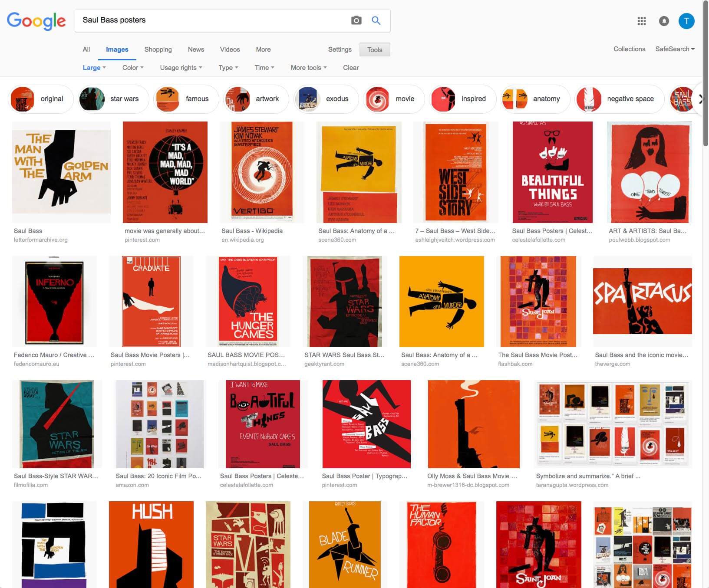
Task: Open The Man with the Golden Arm poster
Action: (61, 172)
